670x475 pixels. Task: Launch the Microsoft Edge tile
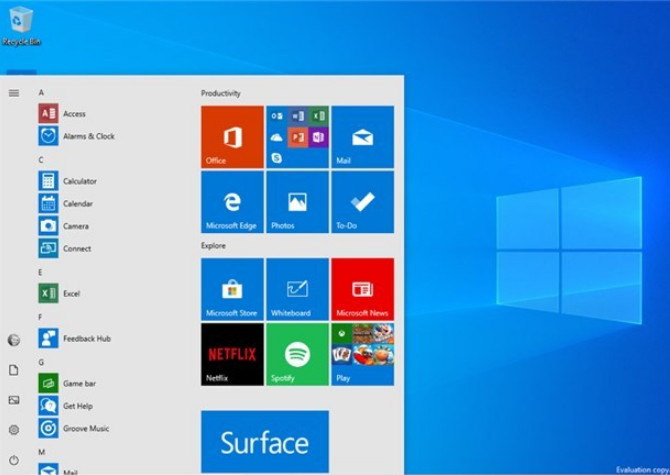(232, 202)
